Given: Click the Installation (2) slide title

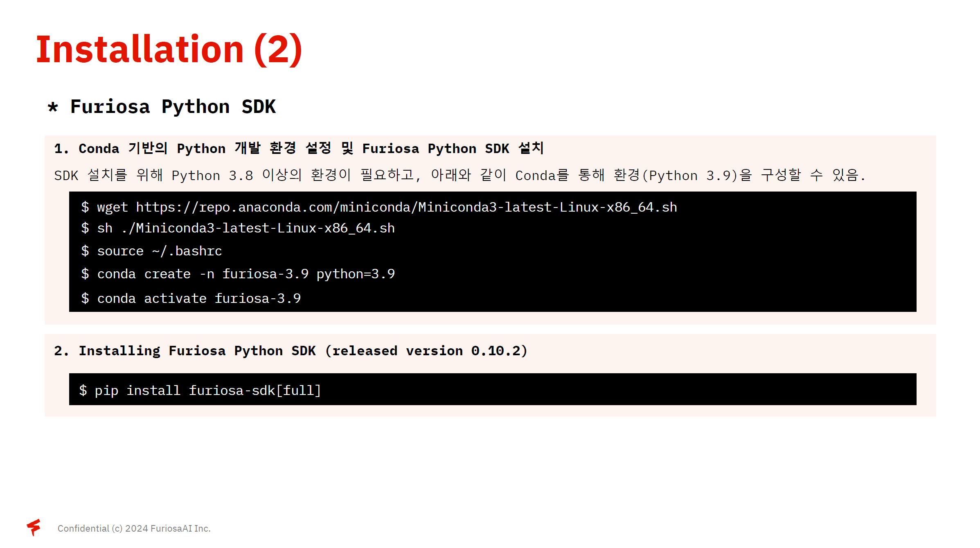Looking at the screenshot, I should pos(169,50).
